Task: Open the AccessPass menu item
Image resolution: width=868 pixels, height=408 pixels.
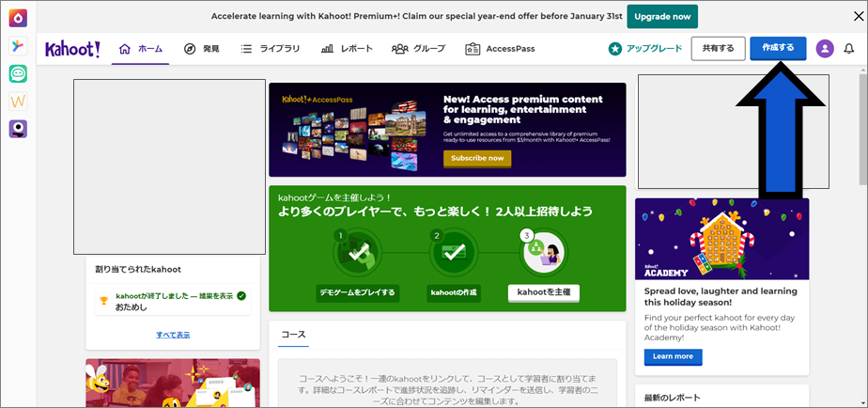Action: point(500,49)
